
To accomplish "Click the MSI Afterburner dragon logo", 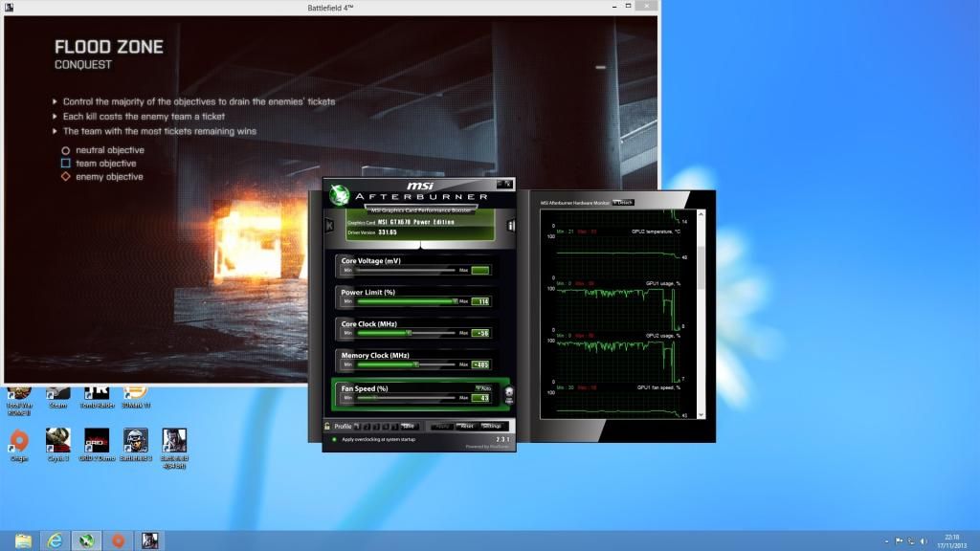I will pyautogui.click(x=340, y=195).
